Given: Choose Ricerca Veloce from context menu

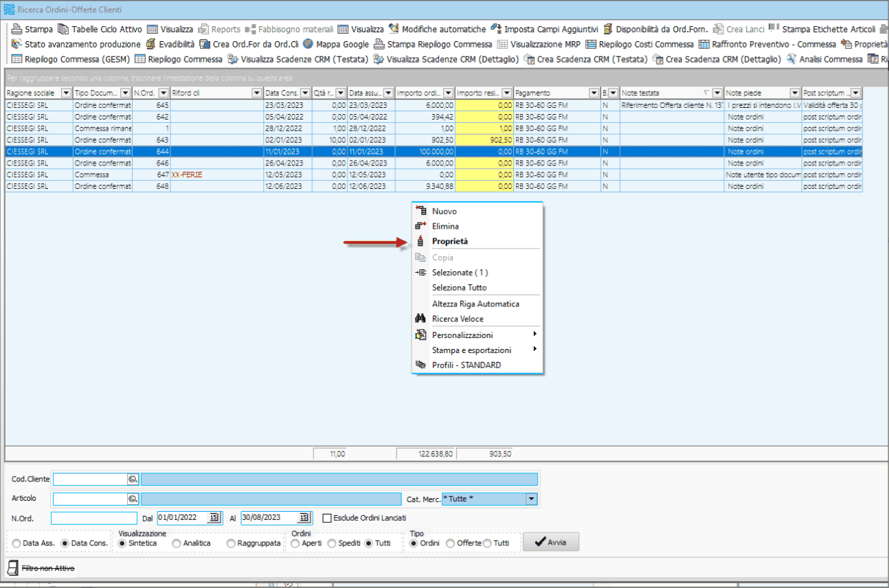Looking at the screenshot, I should (x=477, y=319).
